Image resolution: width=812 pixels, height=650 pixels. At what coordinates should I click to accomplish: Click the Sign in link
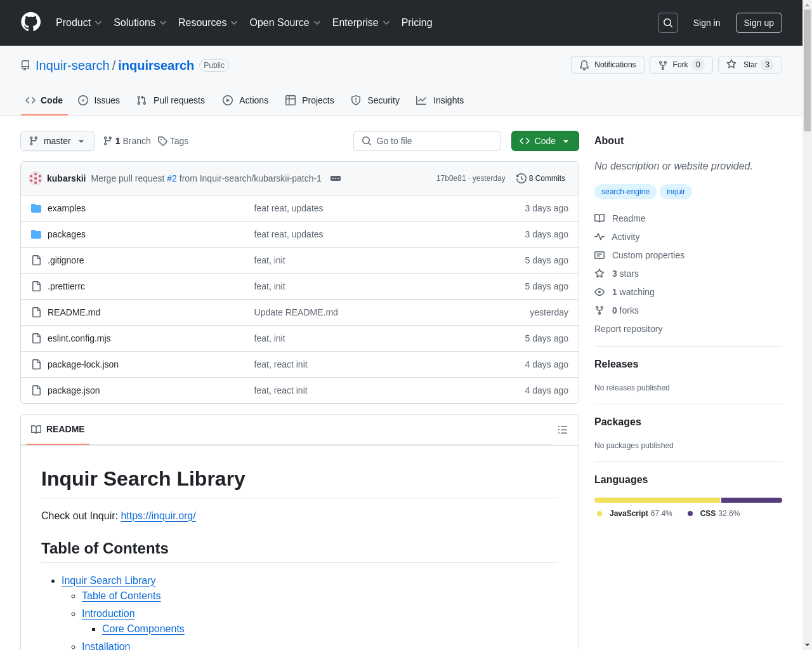tap(707, 23)
